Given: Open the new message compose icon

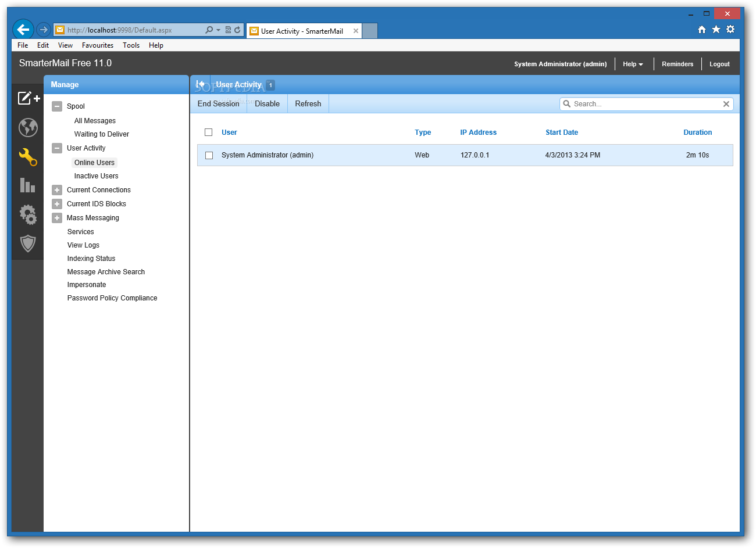Looking at the screenshot, I should (28, 98).
